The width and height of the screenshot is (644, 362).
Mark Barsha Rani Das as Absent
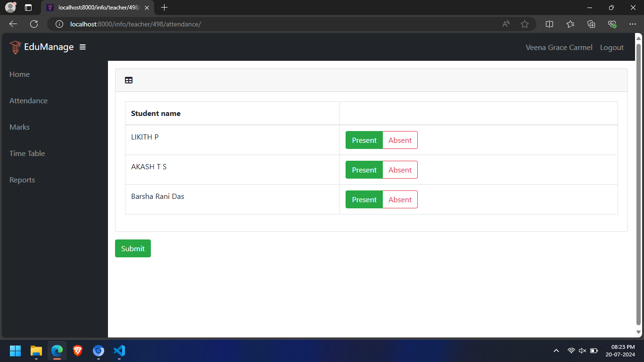[x=400, y=199]
